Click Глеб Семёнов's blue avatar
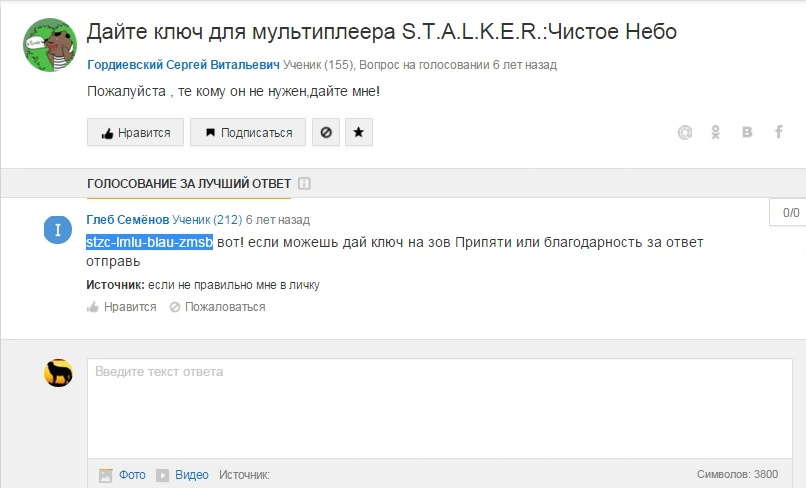The width and height of the screenshot is (806, 488). [x=58, y=229]
